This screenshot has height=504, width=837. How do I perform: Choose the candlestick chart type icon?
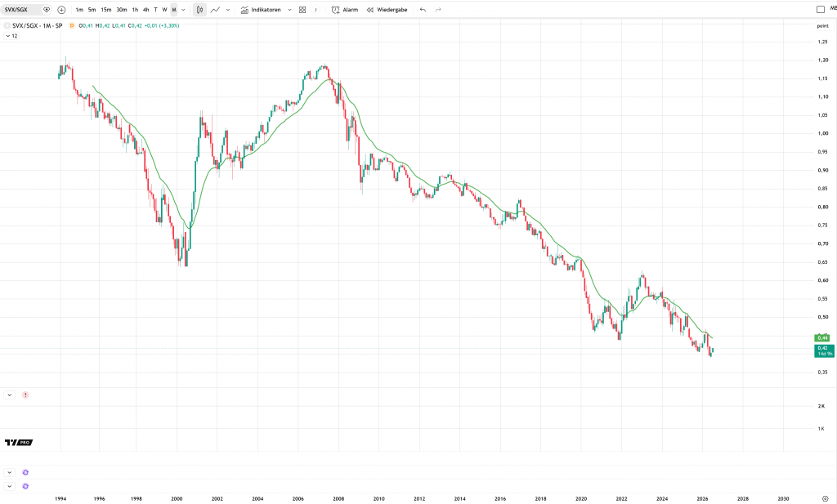coord(199,10)
